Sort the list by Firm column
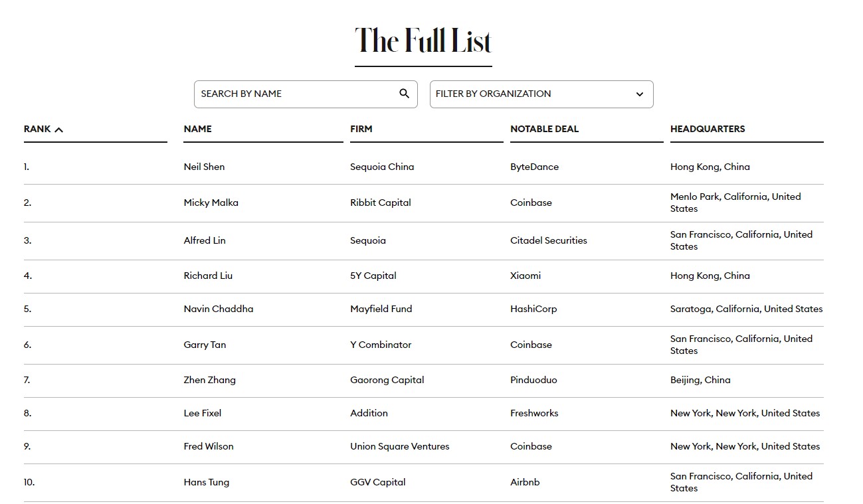 [361, 129]
